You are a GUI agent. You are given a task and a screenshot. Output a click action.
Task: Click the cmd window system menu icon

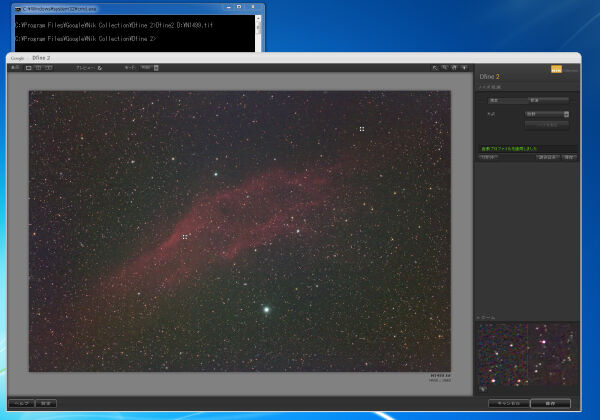coord(18,9)
